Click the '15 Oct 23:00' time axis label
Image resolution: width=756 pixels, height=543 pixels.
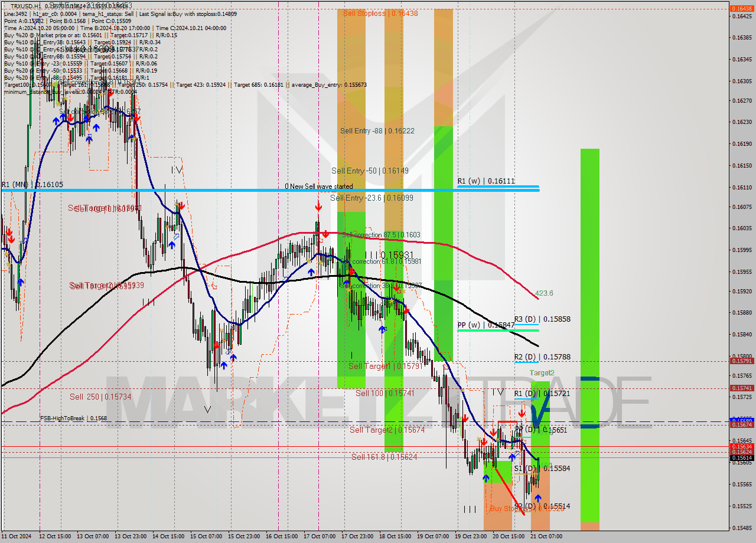(x=244, y=537)
